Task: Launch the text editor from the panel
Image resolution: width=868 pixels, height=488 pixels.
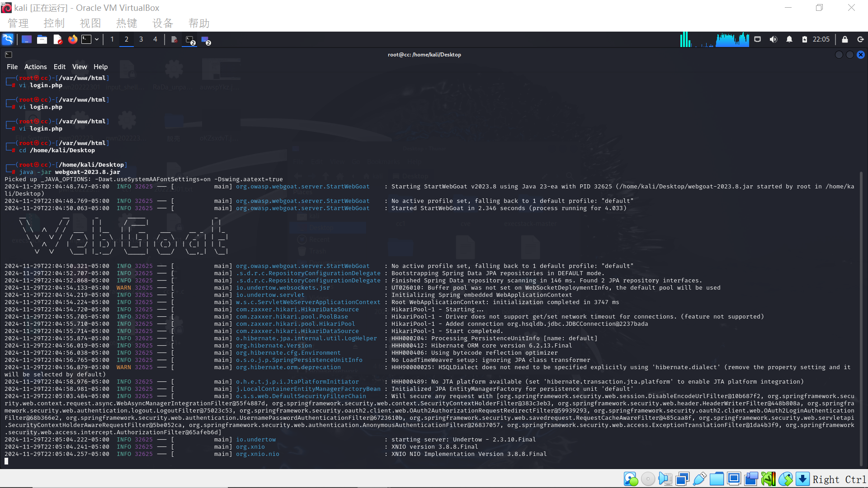Action: [57, 39]
